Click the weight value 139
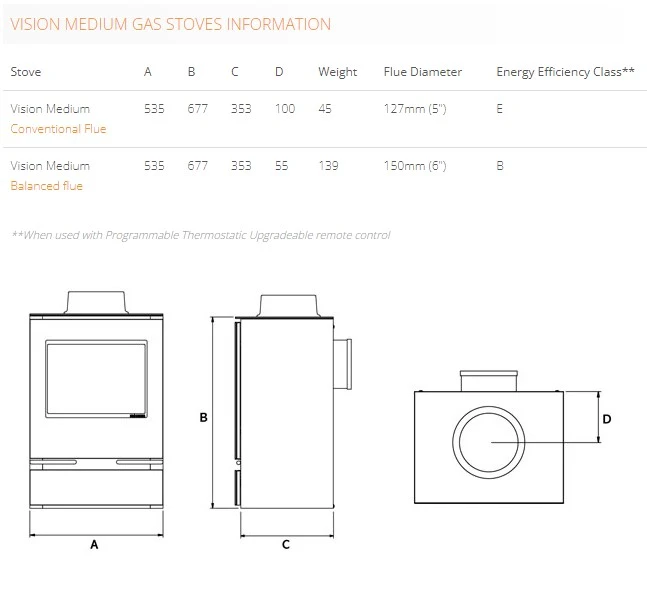The image size is (647, 598). coord(328,166)
